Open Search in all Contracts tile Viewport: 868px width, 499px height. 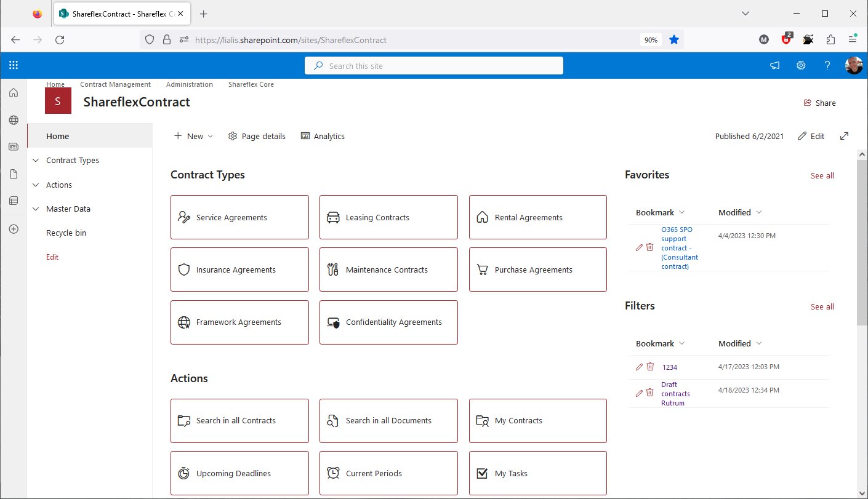pyautogui.click(x=239, y=421)
